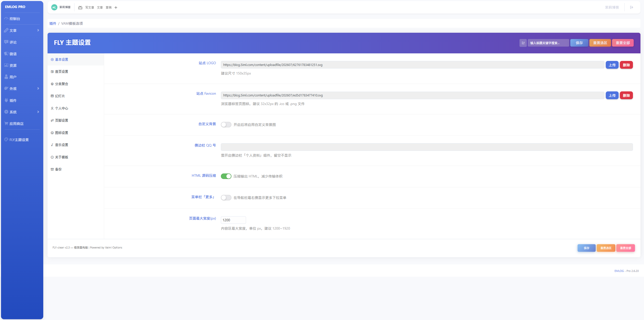Click the 外观 appearance icon

(x=6, y=88)
